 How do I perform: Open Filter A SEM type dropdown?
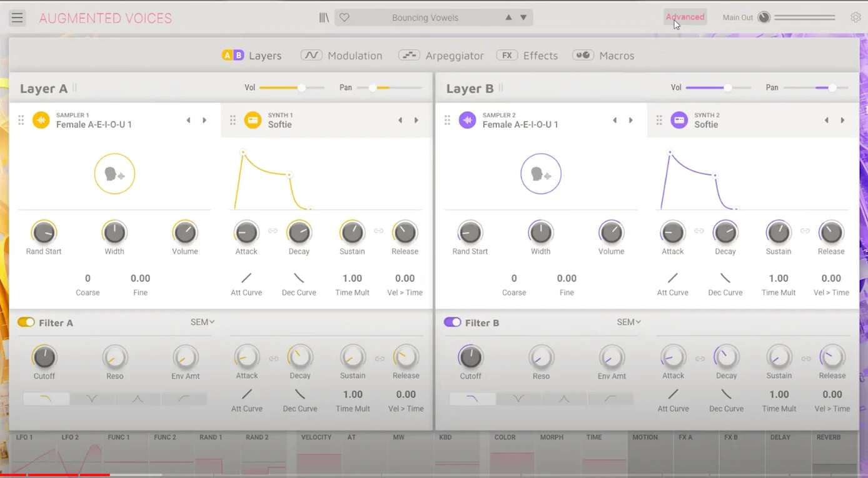(x=203, y=322)
